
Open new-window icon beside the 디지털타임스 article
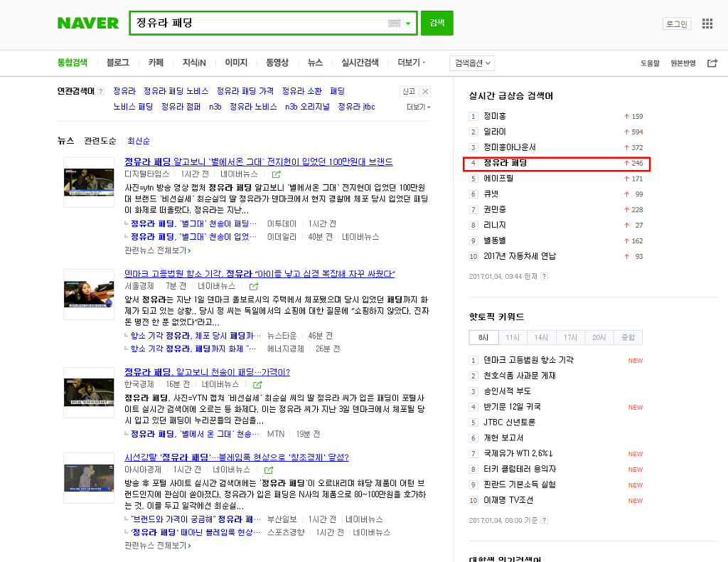277,174
